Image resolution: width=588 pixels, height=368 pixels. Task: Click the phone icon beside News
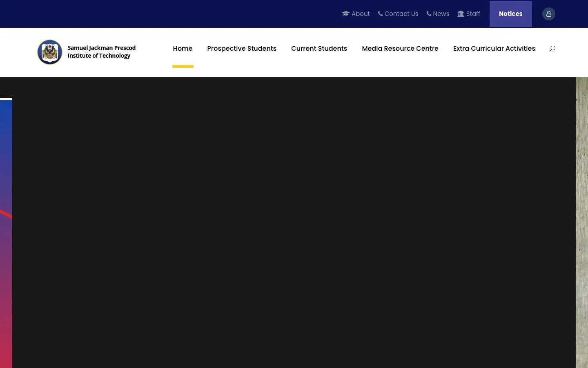[x=429, y=14]
